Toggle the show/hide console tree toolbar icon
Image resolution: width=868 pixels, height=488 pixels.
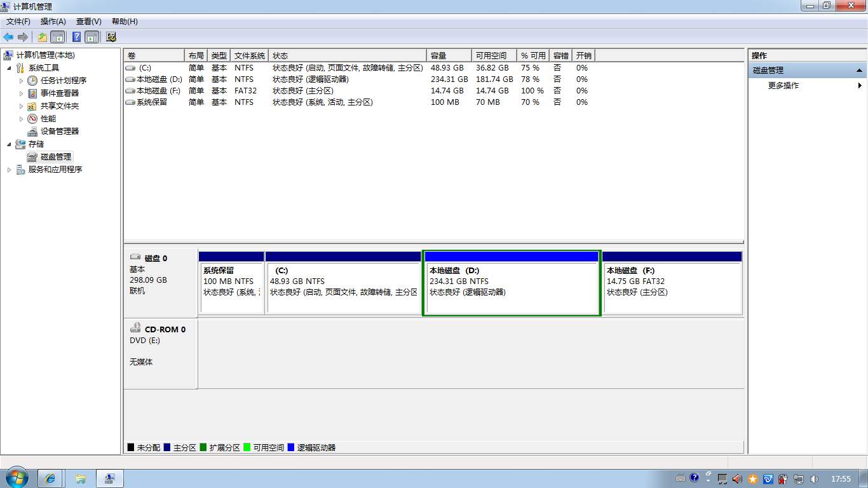click(58, 37)
